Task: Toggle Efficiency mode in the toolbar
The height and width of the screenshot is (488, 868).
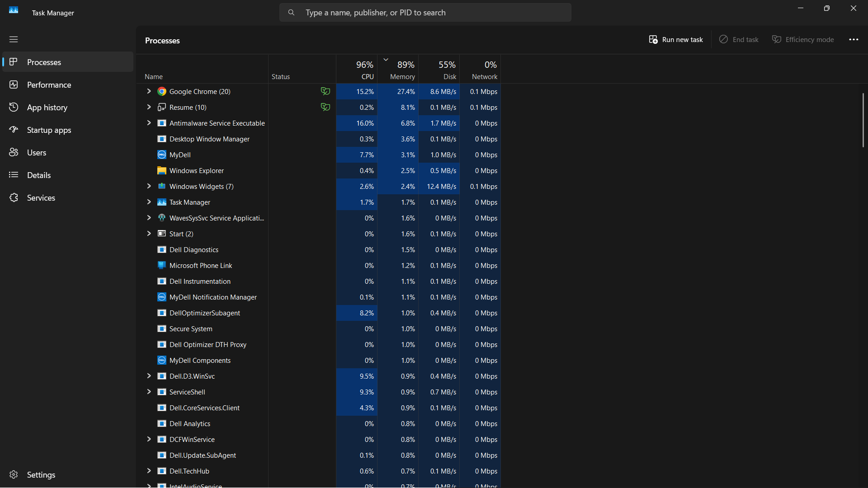Action: coord(803,40)
